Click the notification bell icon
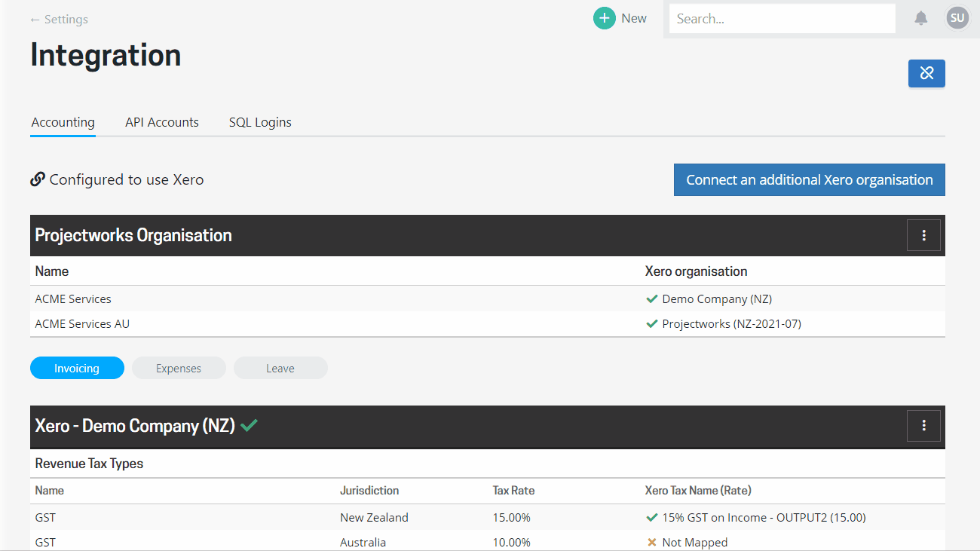Screen dimensions: 980x551 920,18
